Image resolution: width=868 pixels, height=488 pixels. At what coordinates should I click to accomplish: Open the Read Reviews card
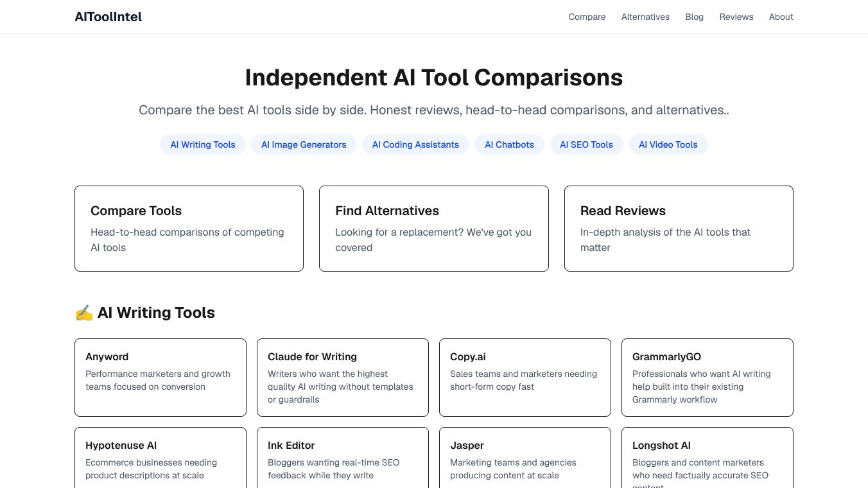pyautogui.click(x=679, y=229)
